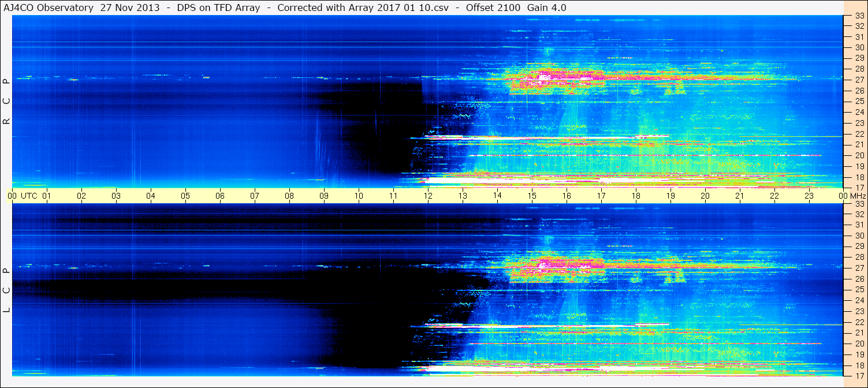Select hour 20 on the UTC time axis

tap(705, 196)
